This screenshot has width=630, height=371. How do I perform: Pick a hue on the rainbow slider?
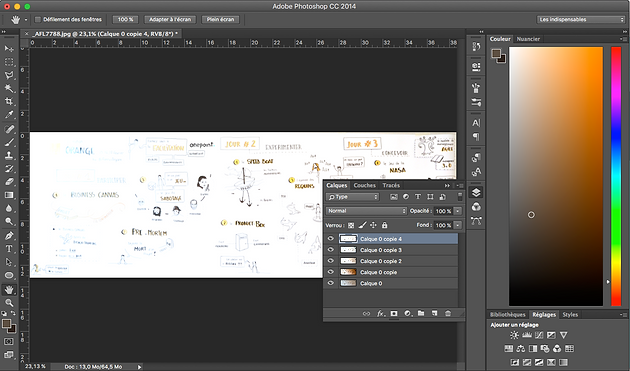coord(616,176)
